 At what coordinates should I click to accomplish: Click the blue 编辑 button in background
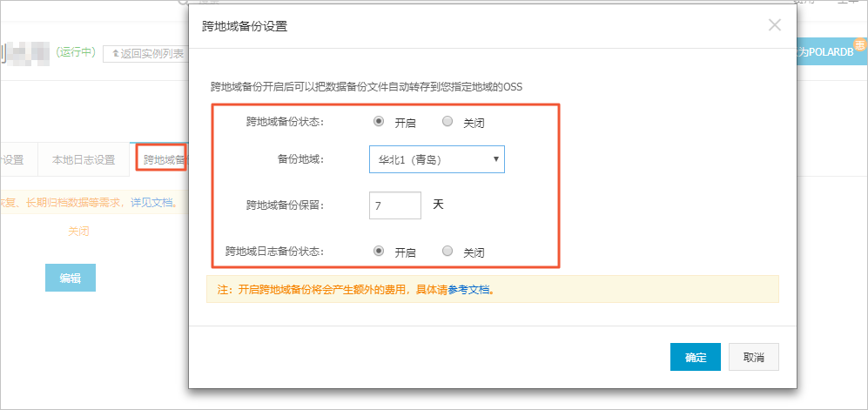(x=71, y=278)
